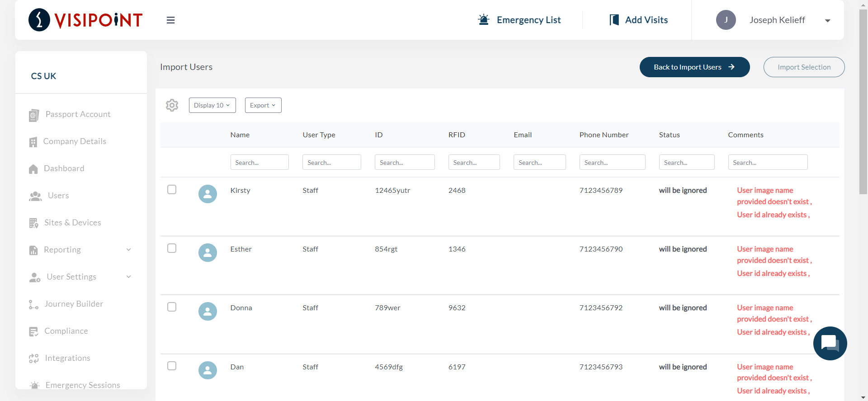Screen dimensions: 868x401
Task: Go to Company Details
Action: point(75,141)
